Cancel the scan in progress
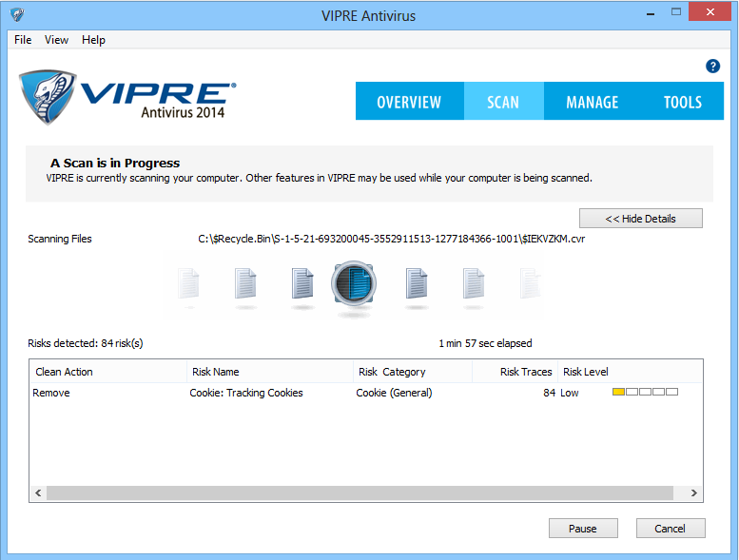Image resolution: width=739 pixels, height=560 pixels. (x=671, y=529)
